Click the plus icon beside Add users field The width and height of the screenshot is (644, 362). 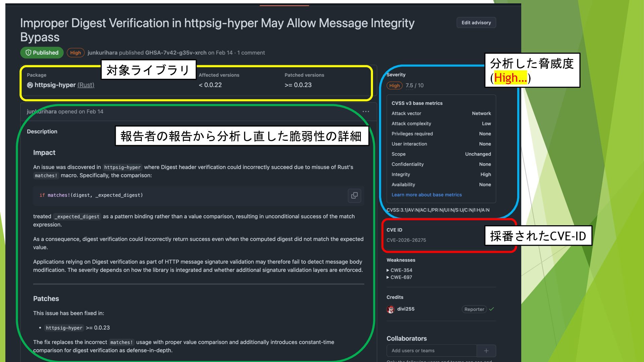coord(486,351)
